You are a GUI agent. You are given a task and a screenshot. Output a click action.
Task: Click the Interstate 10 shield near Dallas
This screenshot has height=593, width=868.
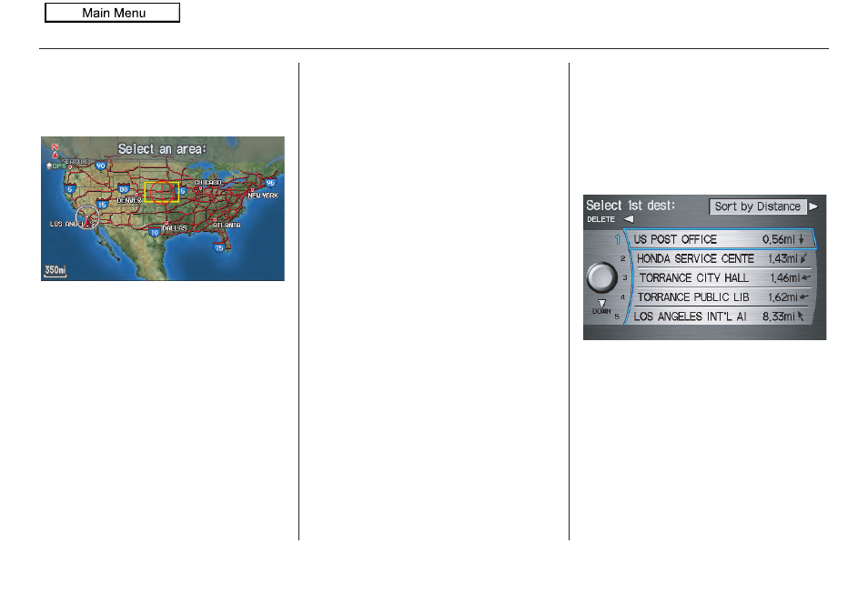click(x=155, y=232)
